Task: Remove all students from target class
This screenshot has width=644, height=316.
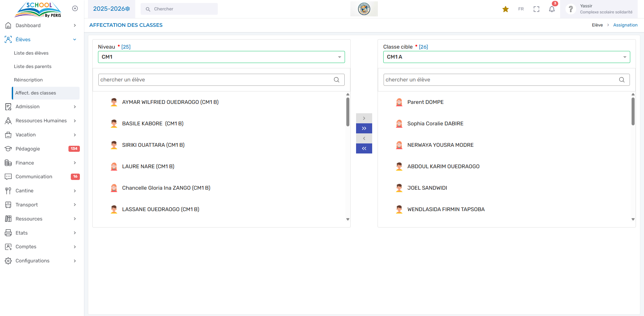Action: tap(364, 148)
